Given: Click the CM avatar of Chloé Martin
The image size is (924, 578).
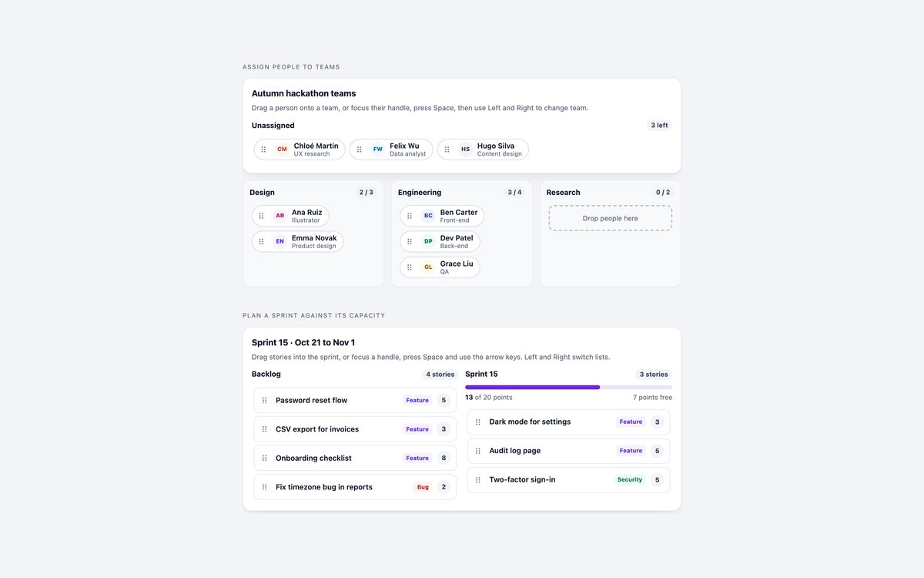Looking at the screenshot, I should tap(282, 150).
